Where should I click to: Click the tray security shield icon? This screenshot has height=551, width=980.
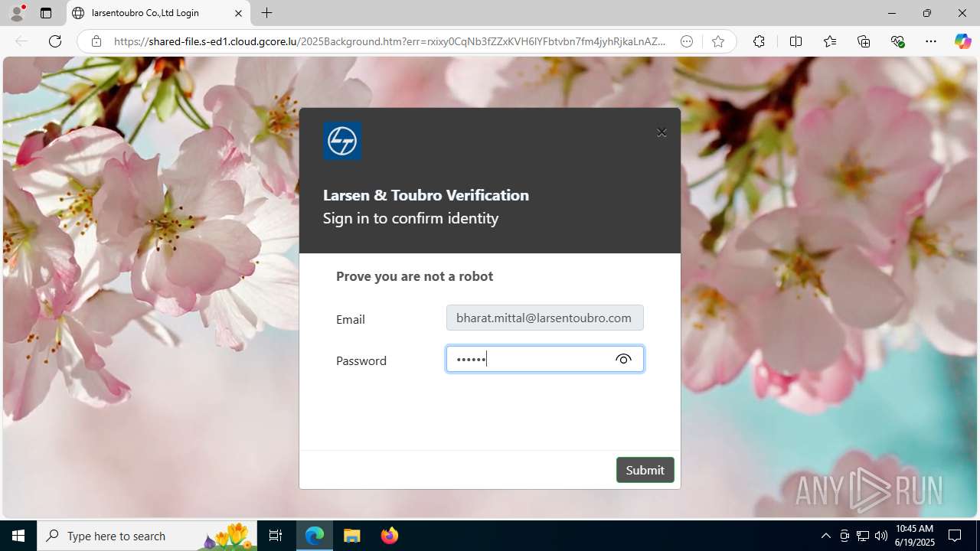tap(844, 536)
